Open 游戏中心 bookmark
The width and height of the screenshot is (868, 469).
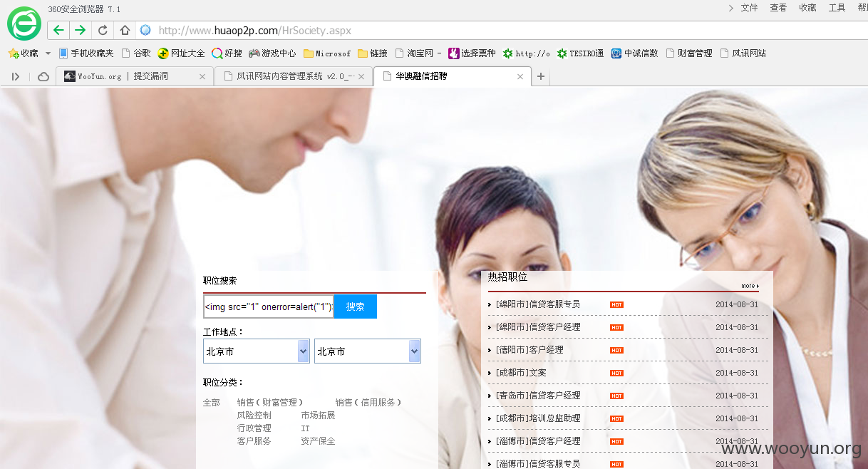[x=272, y=53]
